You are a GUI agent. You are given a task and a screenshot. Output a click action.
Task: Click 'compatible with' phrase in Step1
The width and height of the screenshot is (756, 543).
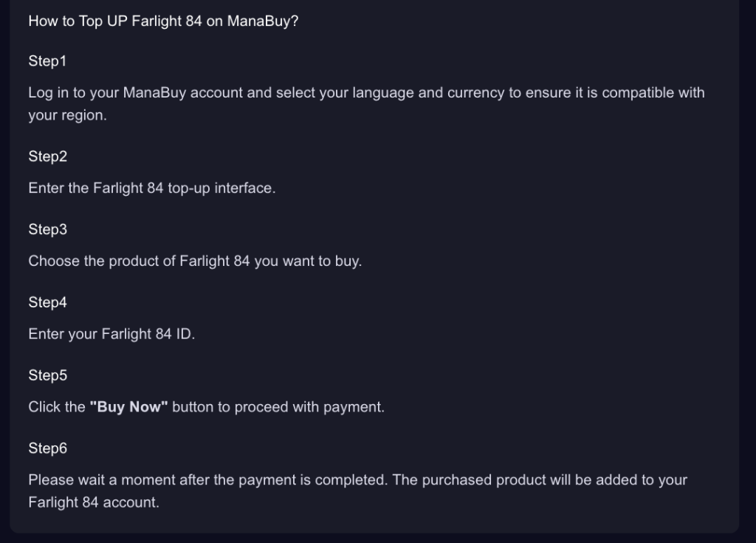(653, 92)
